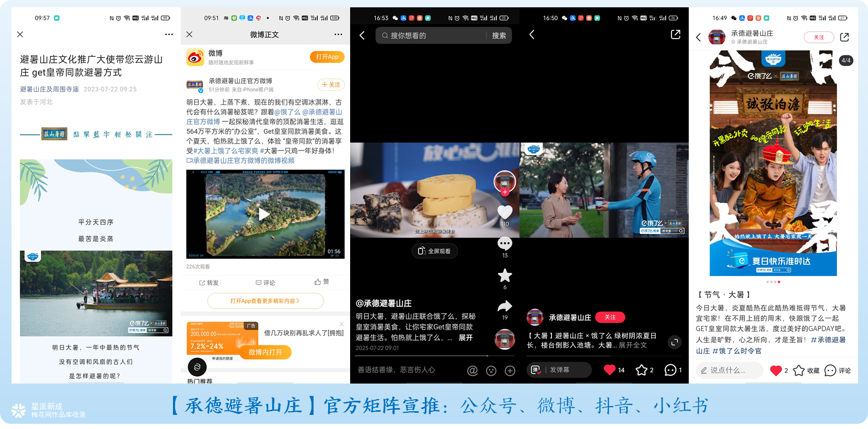This screenshot has height=429, width=868.
Task: Go back from the Douyin video
Action: pyautogui.click(x=362, y=36)
